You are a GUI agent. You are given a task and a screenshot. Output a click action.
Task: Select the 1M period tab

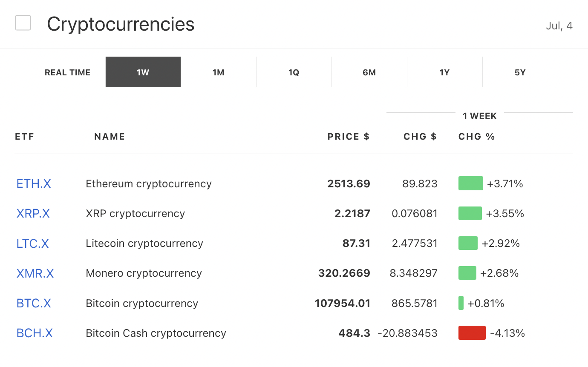219,72
